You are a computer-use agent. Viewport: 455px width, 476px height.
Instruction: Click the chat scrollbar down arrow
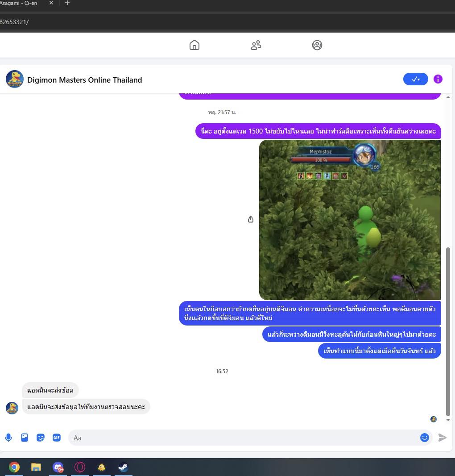click(448, 420)
